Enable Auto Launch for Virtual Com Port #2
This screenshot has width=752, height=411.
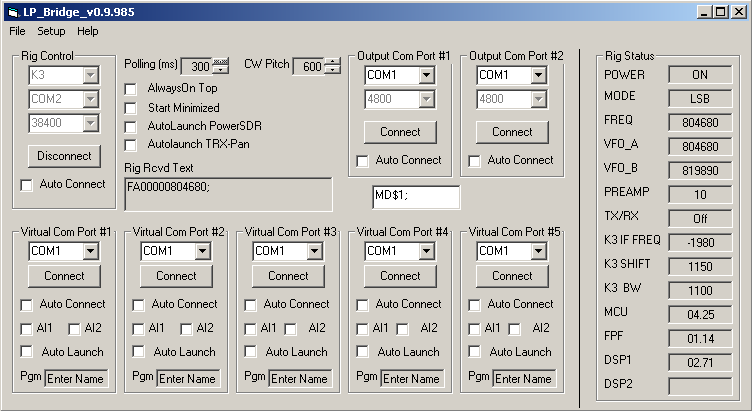click(138, 352)
